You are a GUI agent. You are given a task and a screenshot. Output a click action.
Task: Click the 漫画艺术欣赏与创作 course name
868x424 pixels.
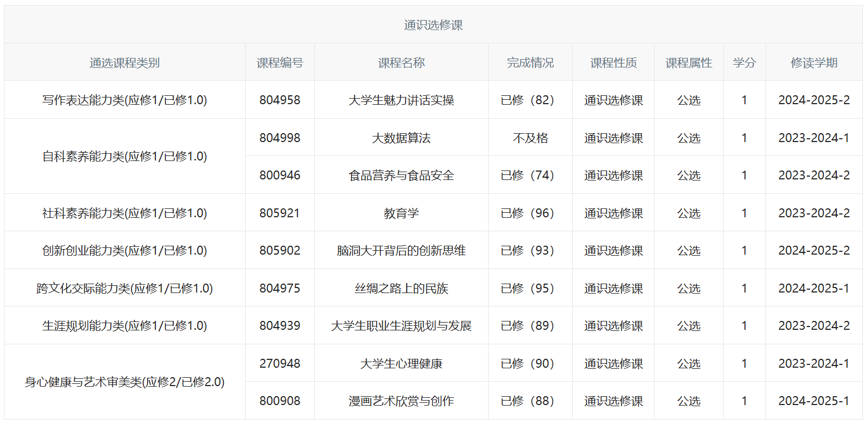(x=401, y=401)
